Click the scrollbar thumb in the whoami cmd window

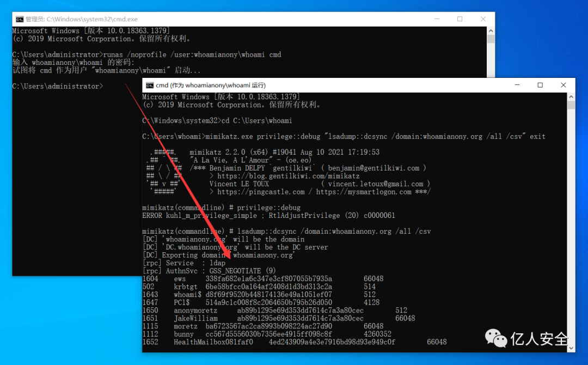(571, 105)
